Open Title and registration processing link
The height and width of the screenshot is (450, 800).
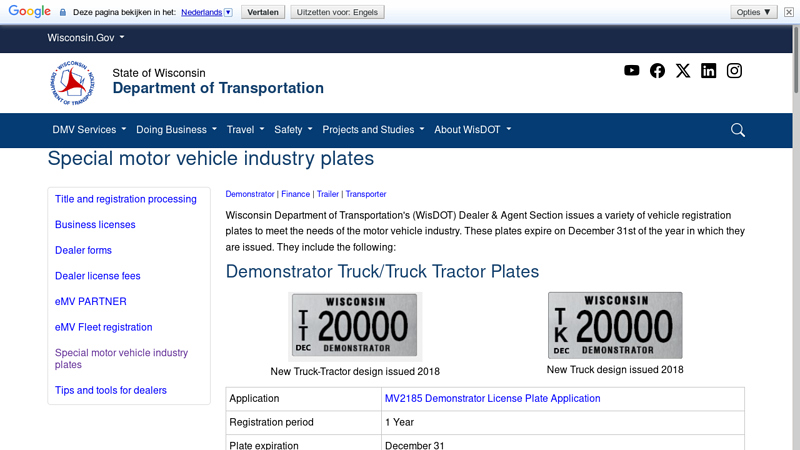(126, 199)
